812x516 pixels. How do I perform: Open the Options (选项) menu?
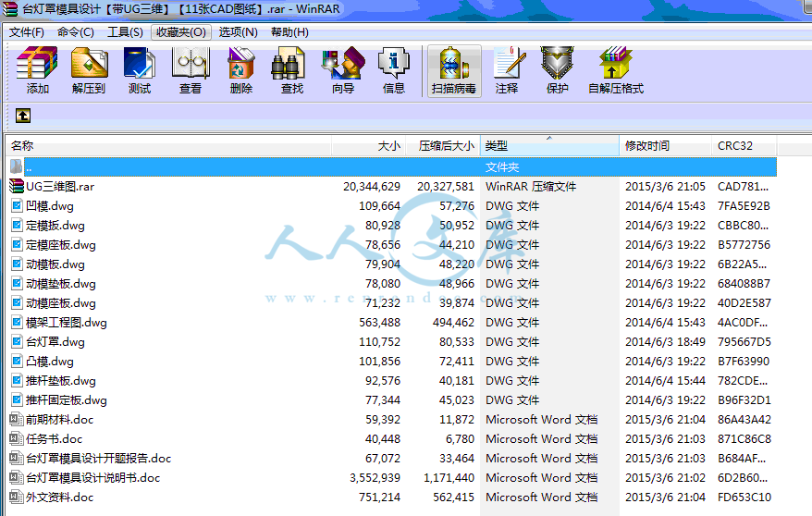click(239, 32)
